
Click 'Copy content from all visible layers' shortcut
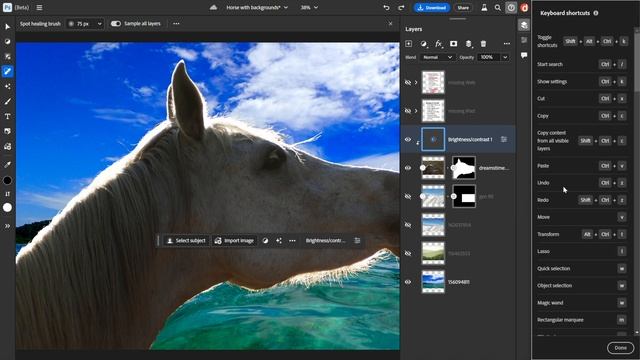(582, 140)
